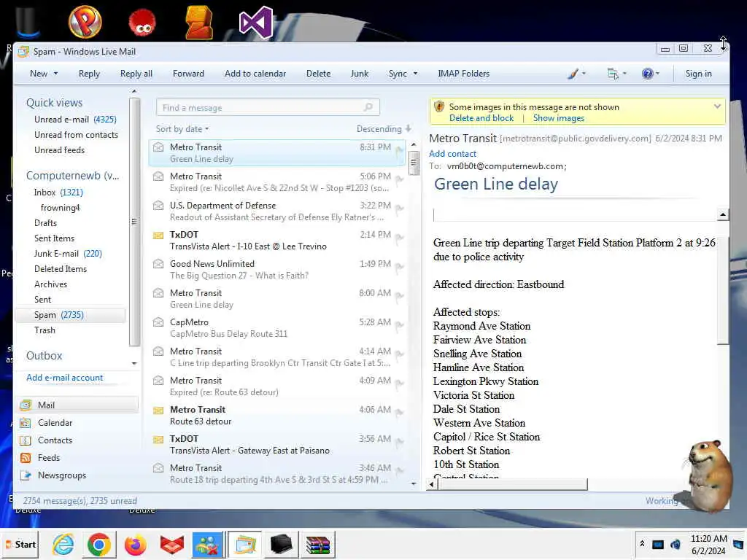Open Windows Live Messenger taskbar icon
Screen dimensions: 747x560
click(x=208, y=545)
